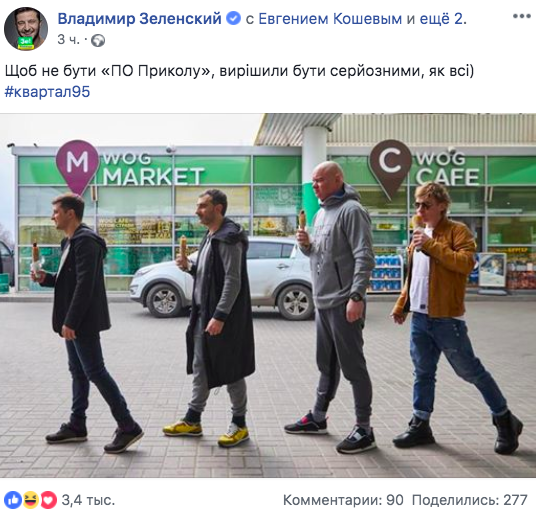View the 3,4 тыс. reactions list
This screenshot has height=519, width=536.
click(88, 500)
